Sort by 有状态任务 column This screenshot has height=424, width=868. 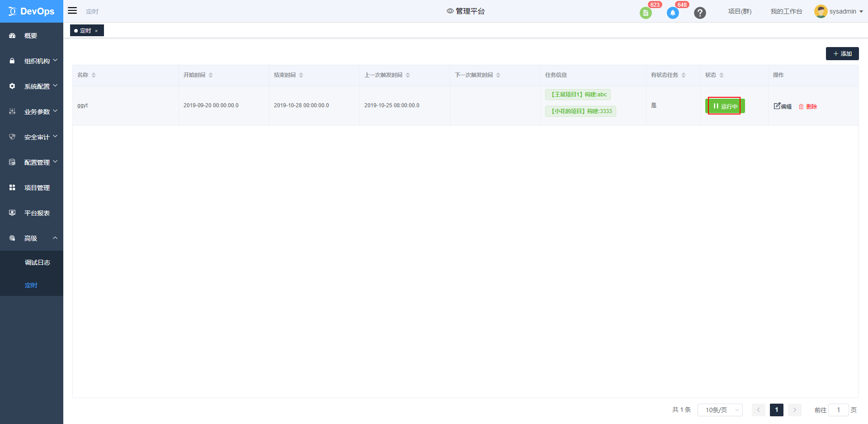point(684,75)
